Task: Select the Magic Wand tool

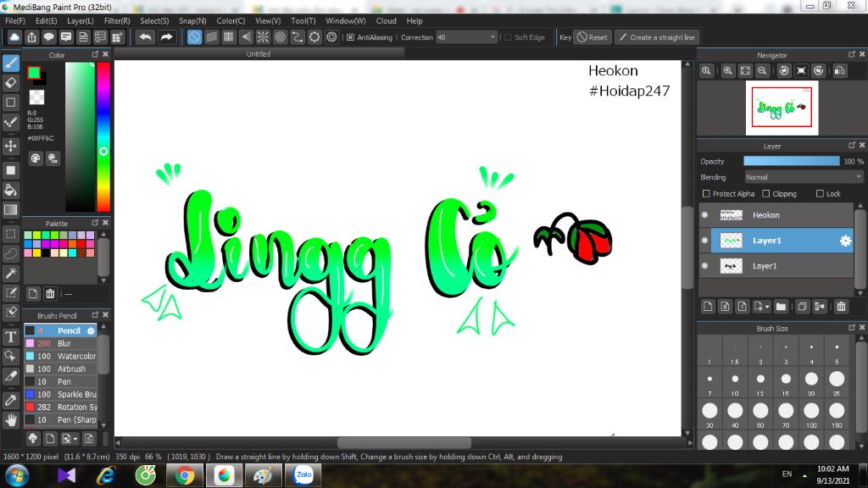Action: coord(10,273)
